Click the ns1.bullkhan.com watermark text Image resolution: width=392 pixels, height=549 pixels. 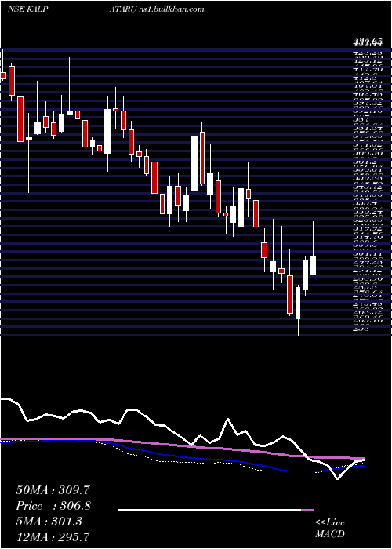(171, 9)
